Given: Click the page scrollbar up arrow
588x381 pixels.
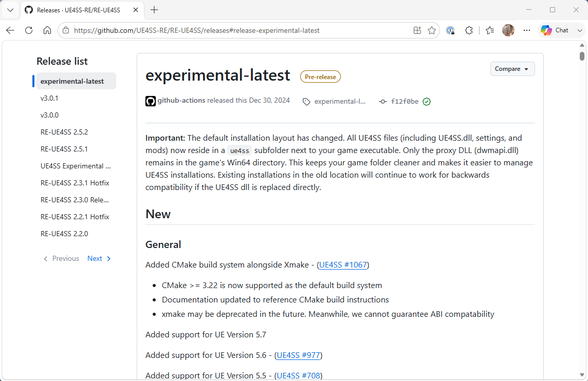Looking at the screenshot, I should point(582,45).
